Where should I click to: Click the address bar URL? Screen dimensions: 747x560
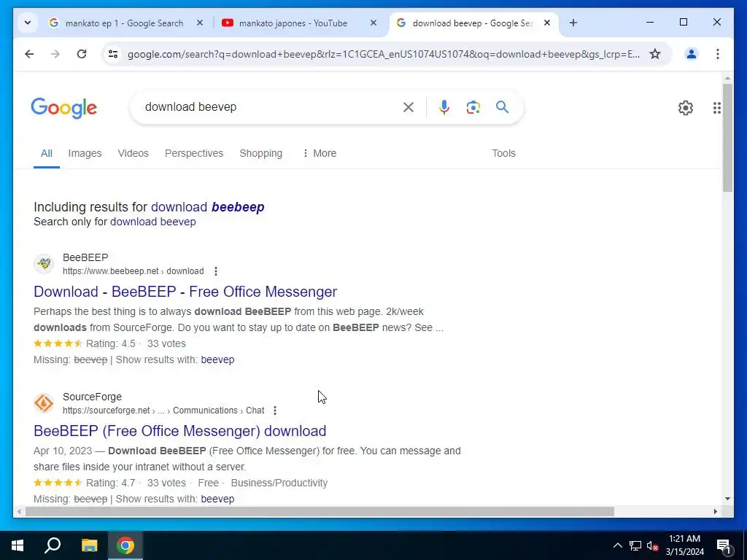(383, 54)
